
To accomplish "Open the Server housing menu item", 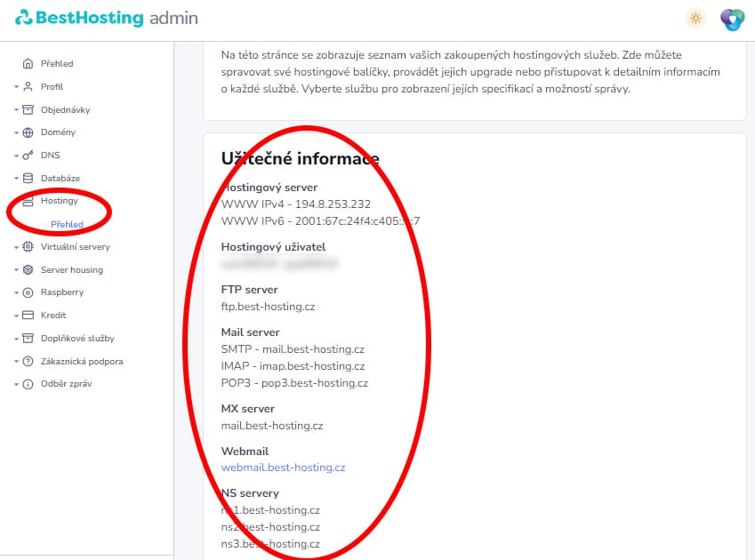I will 72,270.
